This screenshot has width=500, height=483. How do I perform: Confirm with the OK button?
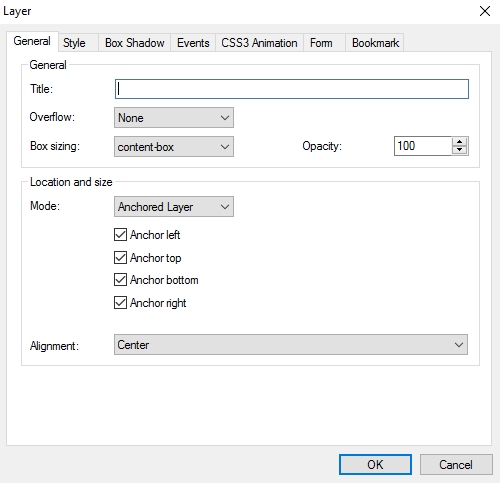[x=375, y=464]
